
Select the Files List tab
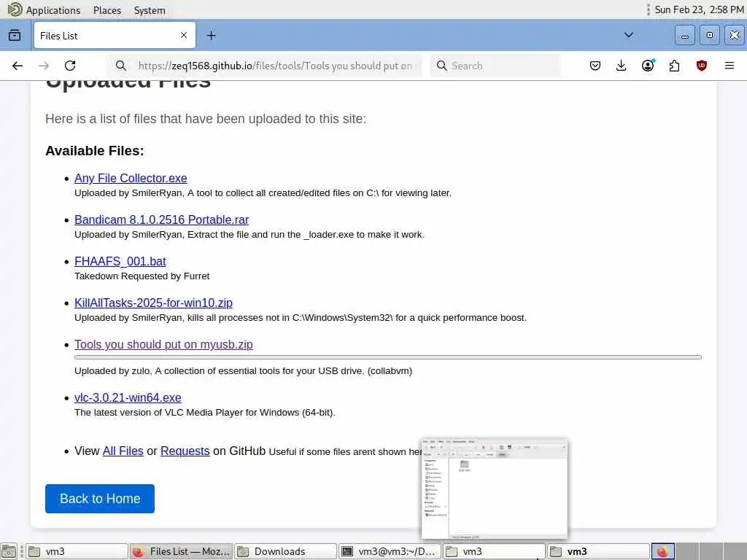point(115,35)
